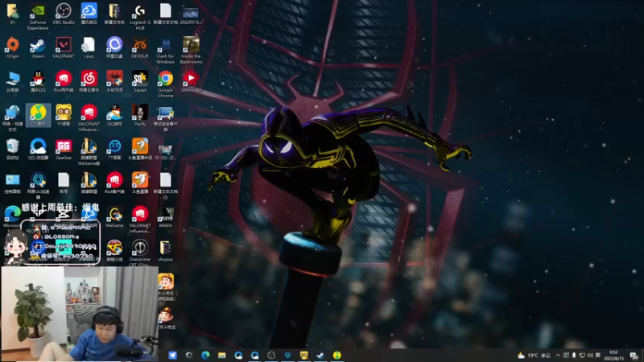Select the 新建文本文档 (2) file

(165, 186)
